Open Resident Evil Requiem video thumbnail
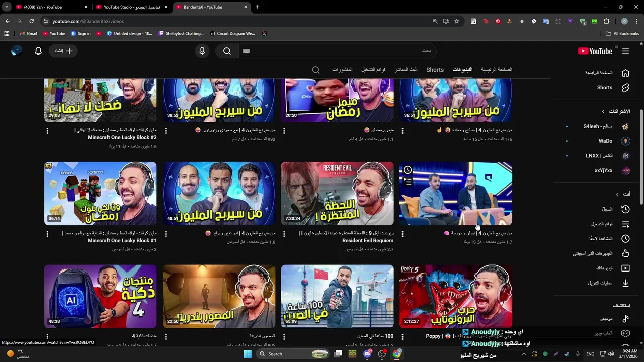The height and width of the screenshot is (362, 644). click(337, 194)
